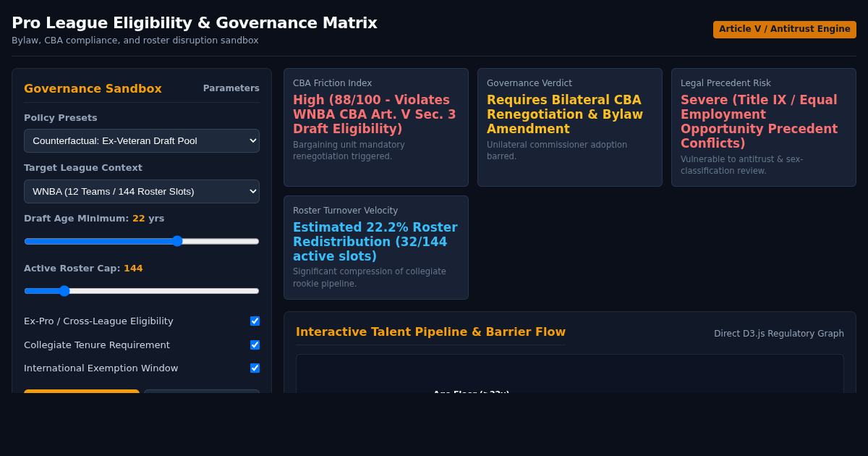This screenshot has height=456, width=868.
Task: Click the Pro League Eligibility & Governance Matrix title
Action: pos(195,23)
